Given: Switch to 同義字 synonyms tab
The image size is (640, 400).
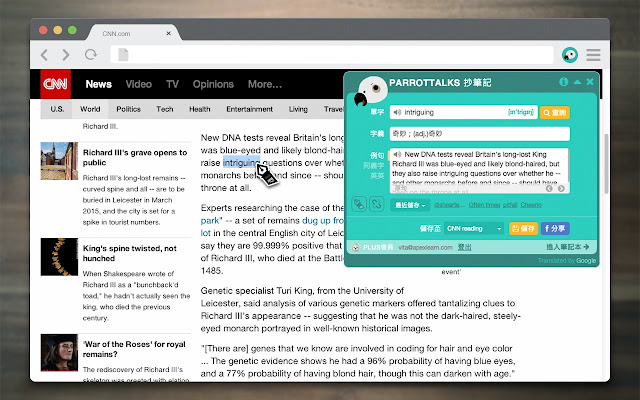Looking at the screenshot, I should 373,165.
